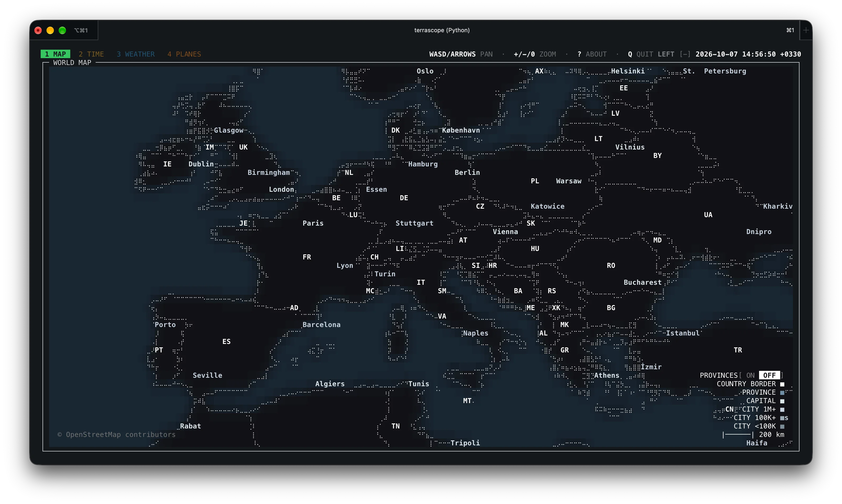The height and width of the screenshot is (504, 842).
Task: Open the 3 WEATHER tab
Action: (135, 54)
